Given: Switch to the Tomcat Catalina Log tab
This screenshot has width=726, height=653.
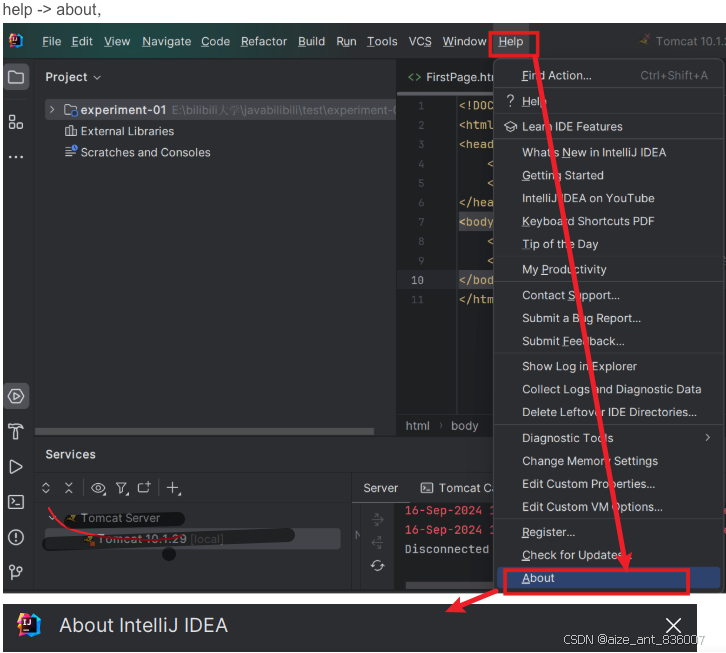Looking at the screenshot, I should tap(457, 488).
